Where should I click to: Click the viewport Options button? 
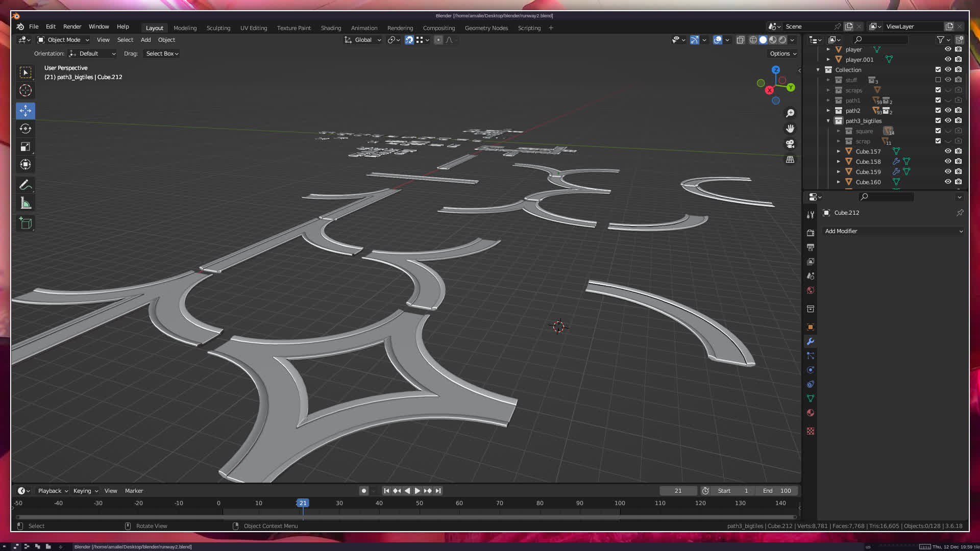point(782,54)
